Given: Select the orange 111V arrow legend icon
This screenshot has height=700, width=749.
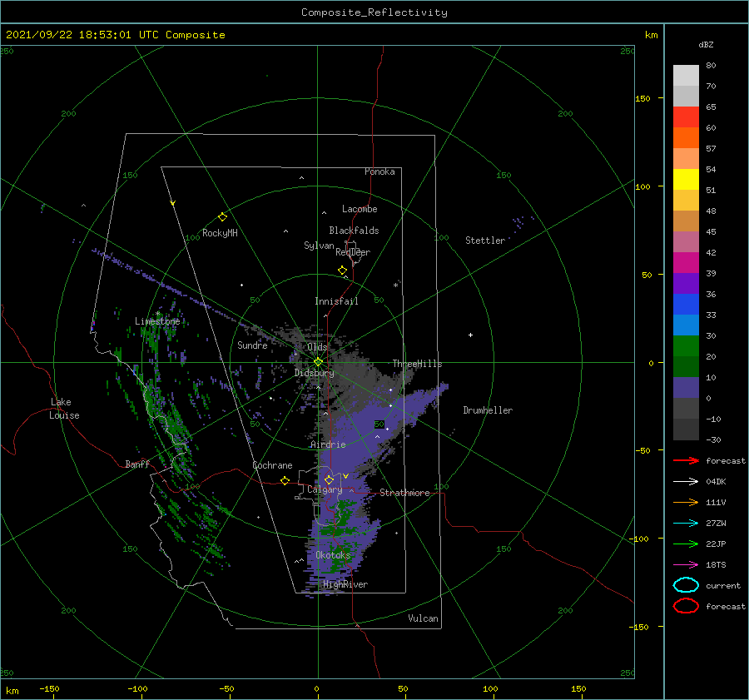Looking at the screenshot, I should [686, 502].
